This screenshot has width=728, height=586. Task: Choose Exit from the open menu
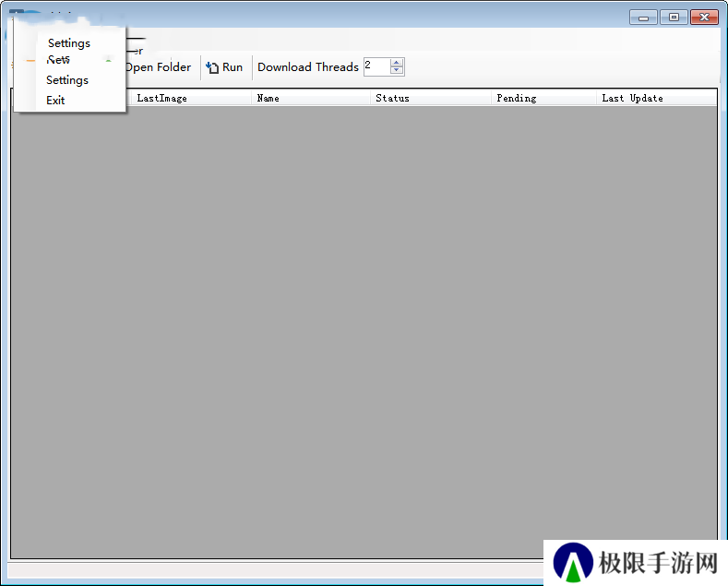(x=55, y=101)
